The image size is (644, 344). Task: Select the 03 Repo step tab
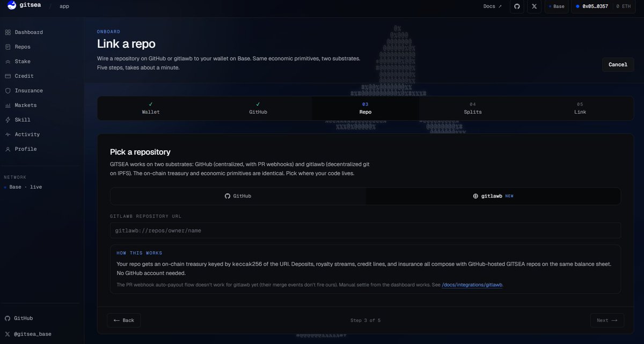coord(365,108)
